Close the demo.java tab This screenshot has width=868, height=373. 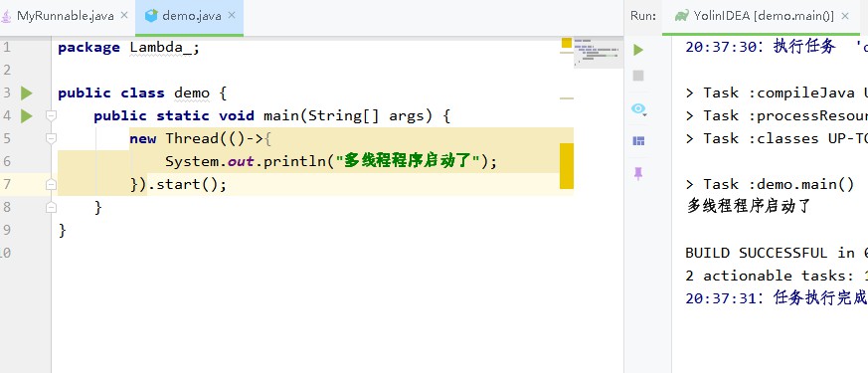coord(232,16)
